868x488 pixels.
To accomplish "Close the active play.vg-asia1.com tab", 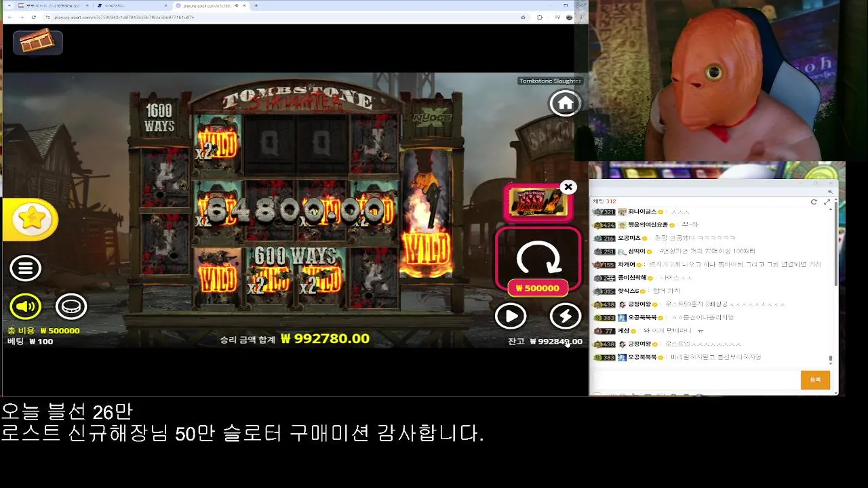I will tap(244, 5).
